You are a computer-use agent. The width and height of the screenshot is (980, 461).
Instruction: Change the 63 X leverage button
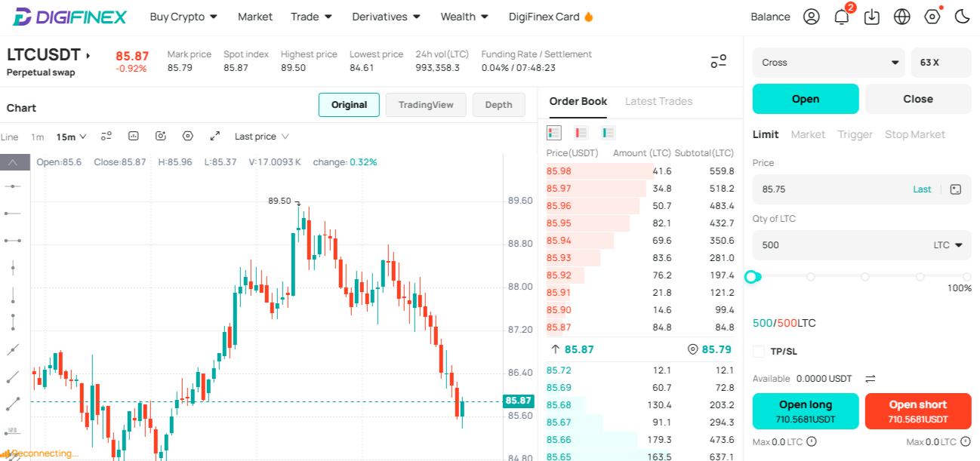pos(941,63)
